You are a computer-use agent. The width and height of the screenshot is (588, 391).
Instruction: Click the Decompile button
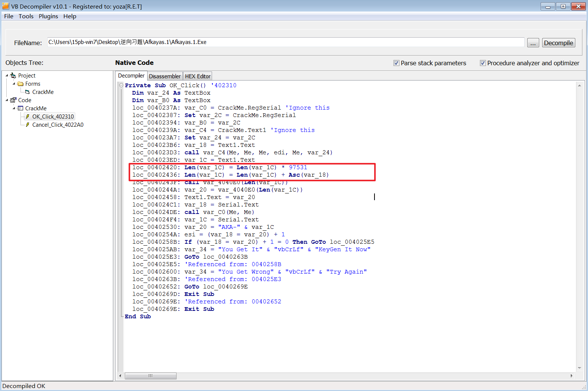coord(559,43)
